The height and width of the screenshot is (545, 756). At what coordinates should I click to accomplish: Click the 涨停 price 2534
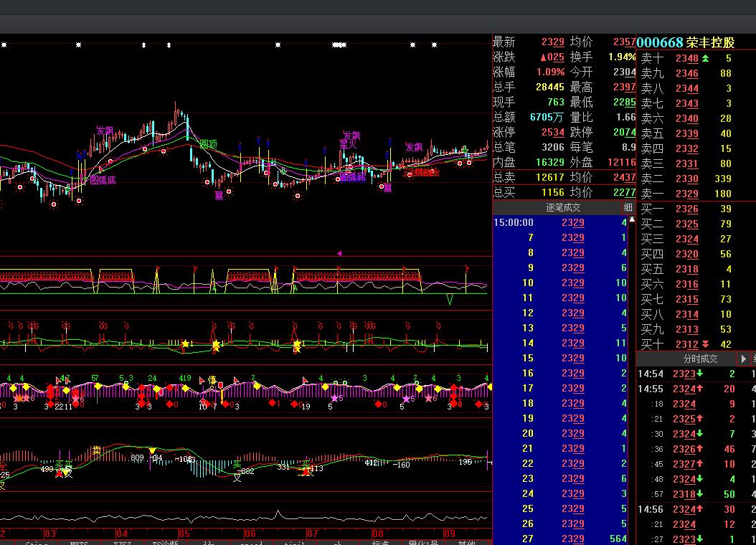[552, 132]
